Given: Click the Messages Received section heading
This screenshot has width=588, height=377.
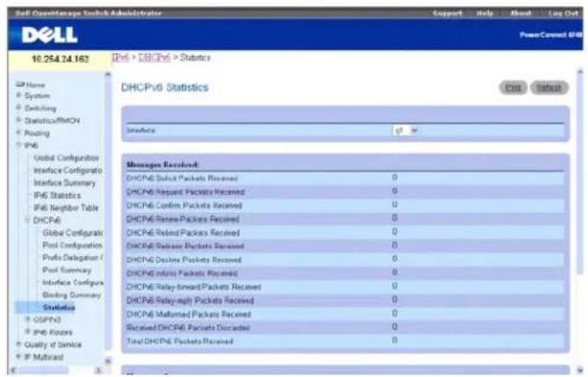Looking at the screenshot, I should [x=162, y=165].
